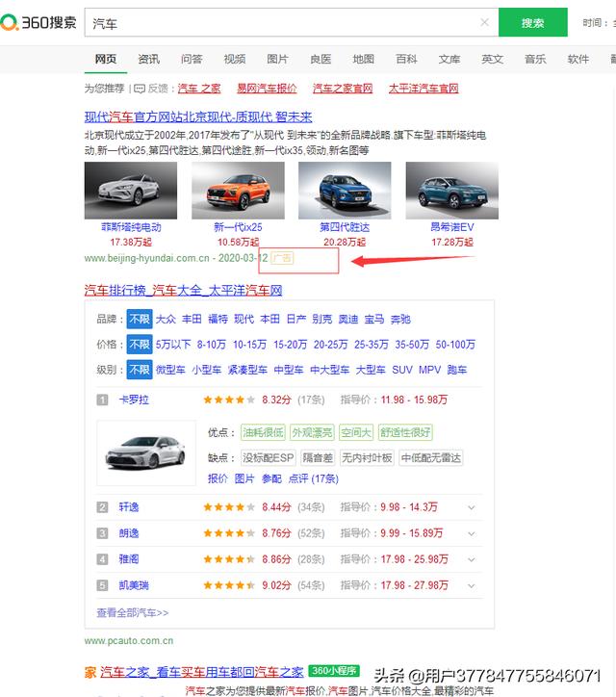
Task: Open the 报价 link for 卡罗拉
Action: (218, 478)
